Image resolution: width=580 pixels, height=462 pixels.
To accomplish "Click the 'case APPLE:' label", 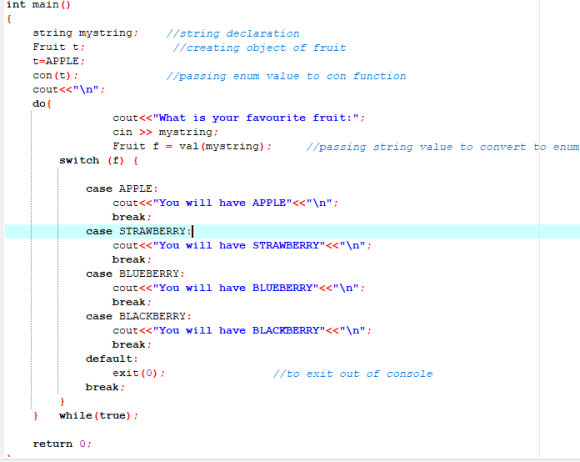I will [122, 189].
